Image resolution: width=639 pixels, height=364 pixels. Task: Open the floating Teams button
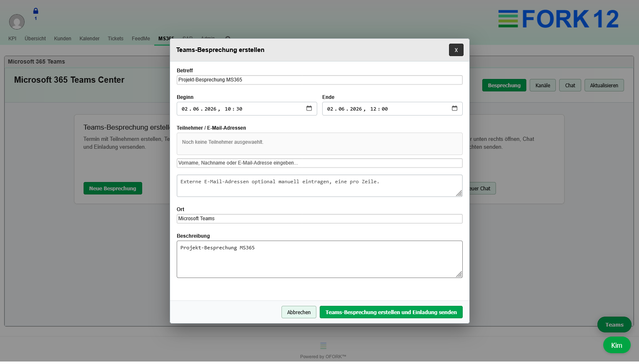(x=614, y=325)
